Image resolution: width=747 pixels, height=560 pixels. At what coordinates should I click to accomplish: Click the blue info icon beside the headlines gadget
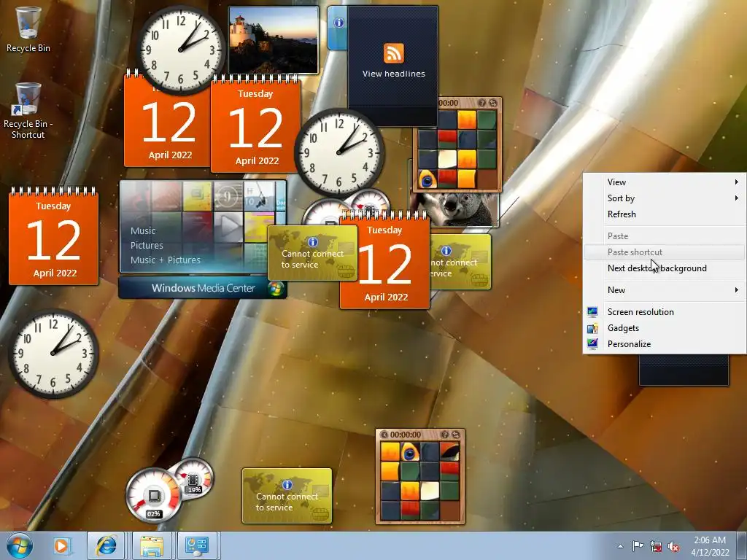338,23
